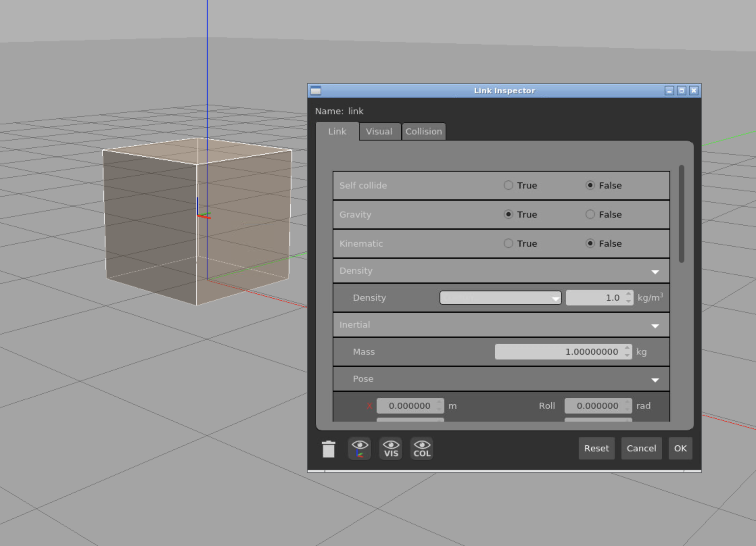Decrease Mass with stepper down arrow
Screen dimensions: 756x546
(x=627, y=355)
